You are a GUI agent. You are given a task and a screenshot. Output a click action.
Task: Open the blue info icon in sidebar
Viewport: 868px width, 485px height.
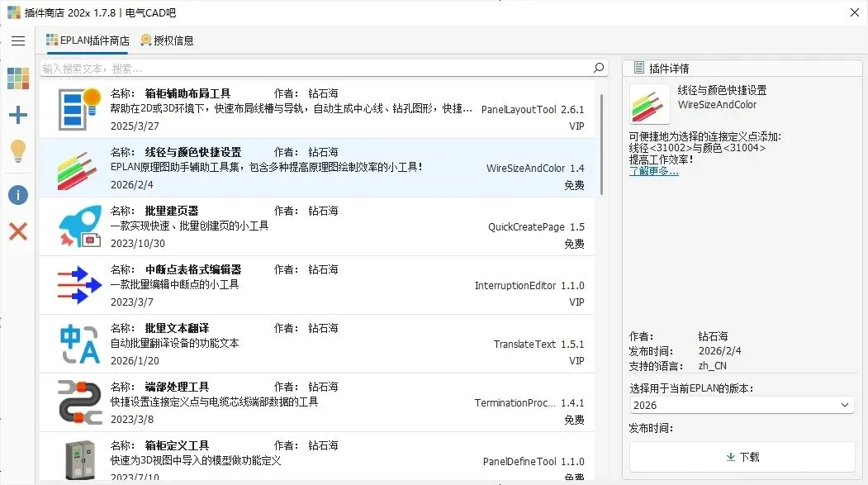pos(18,195)
